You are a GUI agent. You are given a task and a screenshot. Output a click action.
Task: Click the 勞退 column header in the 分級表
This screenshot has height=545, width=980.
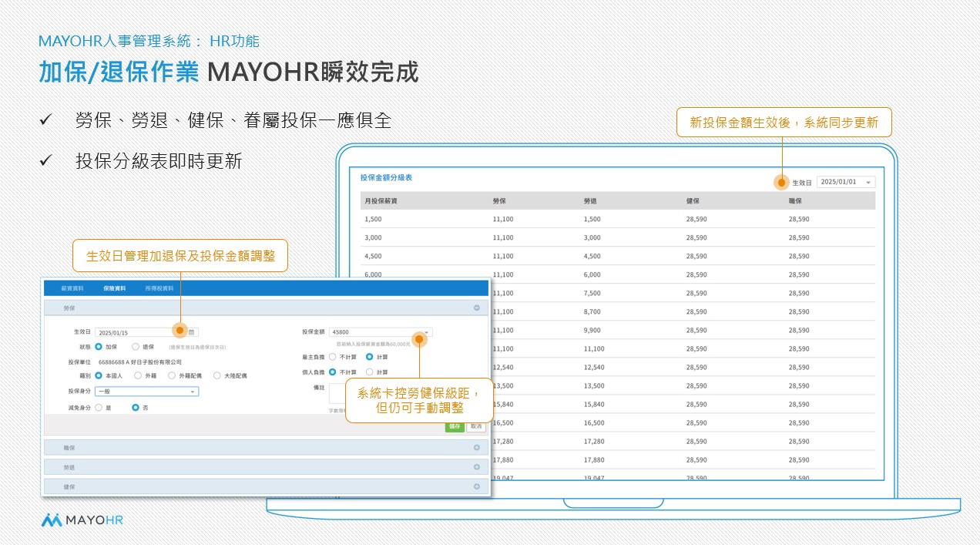(591, 200)
